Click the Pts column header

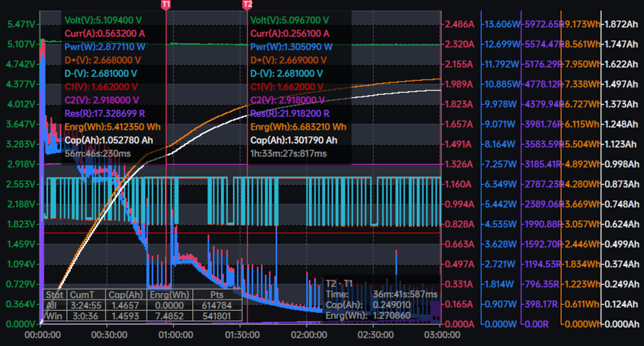(x=218, y=294)
